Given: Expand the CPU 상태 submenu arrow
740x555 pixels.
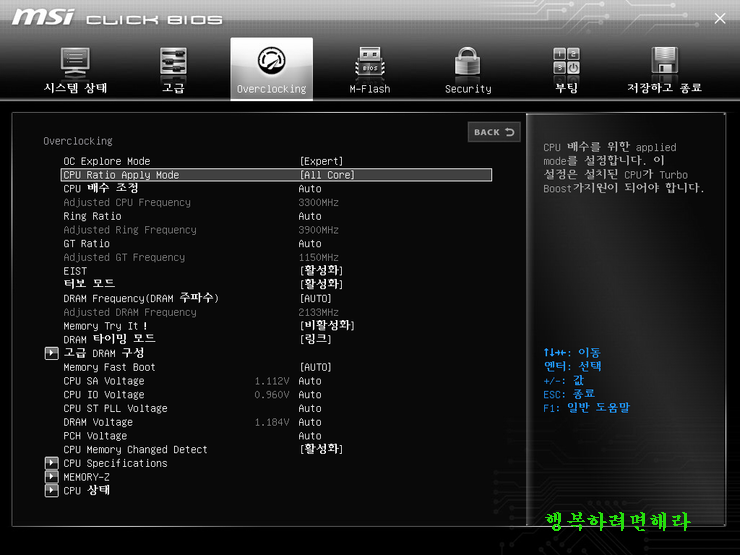Looking at the screenshot, I should tap(51, 490).
